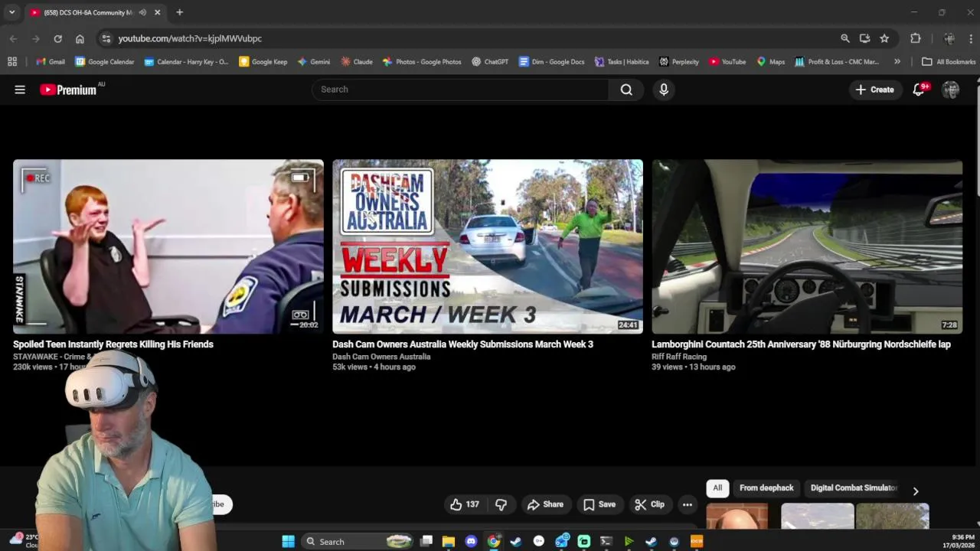Open the terminal icon in taskbar
980x551 pixels.
coord(606,541)
